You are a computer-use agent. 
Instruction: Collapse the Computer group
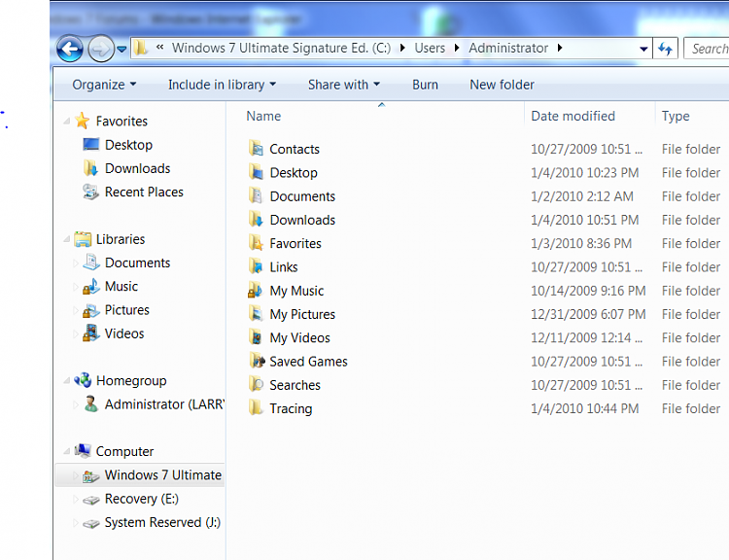click(67, 451)
